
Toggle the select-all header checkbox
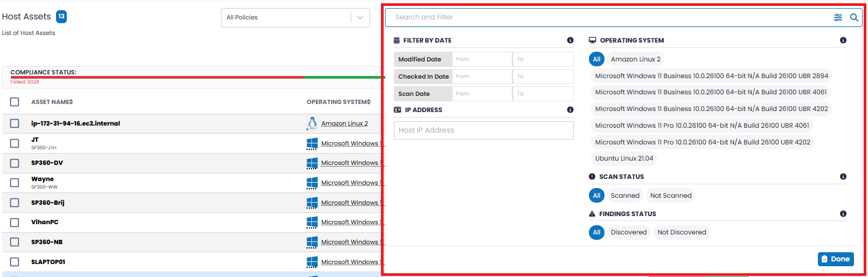(15, 102)
